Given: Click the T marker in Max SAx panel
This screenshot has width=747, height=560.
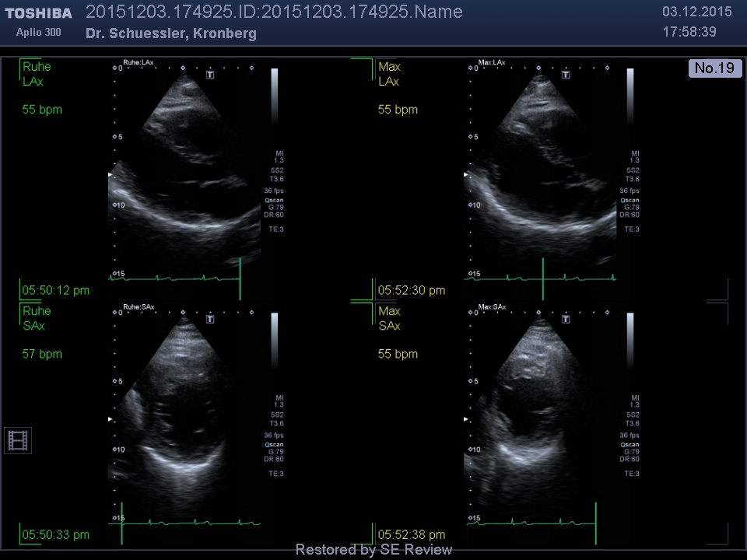Looking at the screenshot, I should click(x=566, y=320).
